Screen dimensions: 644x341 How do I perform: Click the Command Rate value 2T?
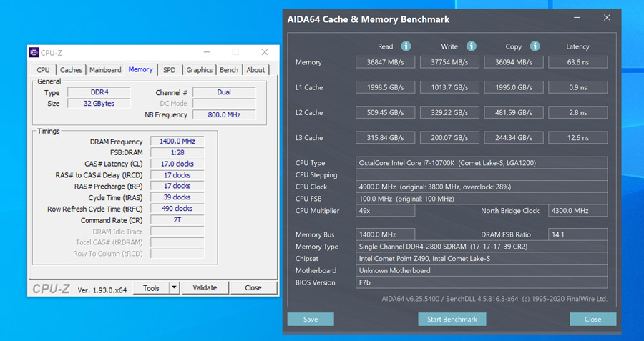[x=177, y=220]
